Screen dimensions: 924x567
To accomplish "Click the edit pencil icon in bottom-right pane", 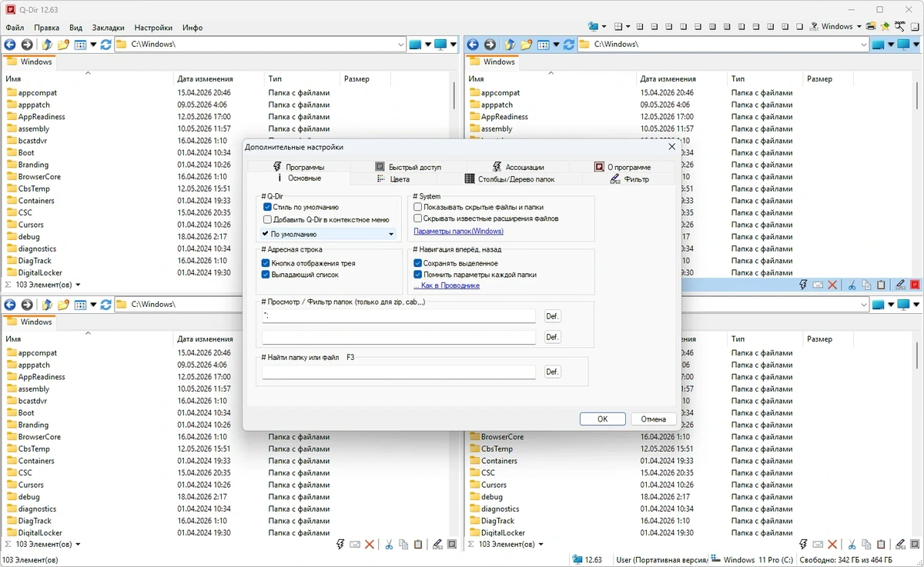I will tap(901, 544).
